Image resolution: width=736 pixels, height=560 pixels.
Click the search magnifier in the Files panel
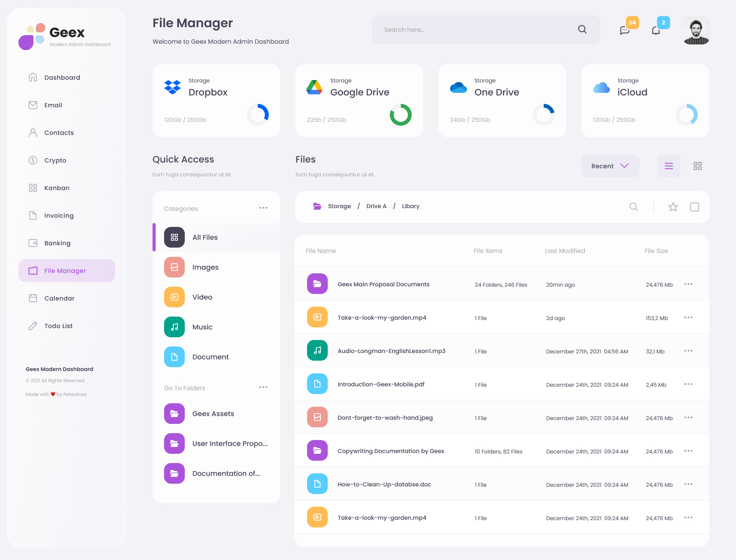(633, 207)
